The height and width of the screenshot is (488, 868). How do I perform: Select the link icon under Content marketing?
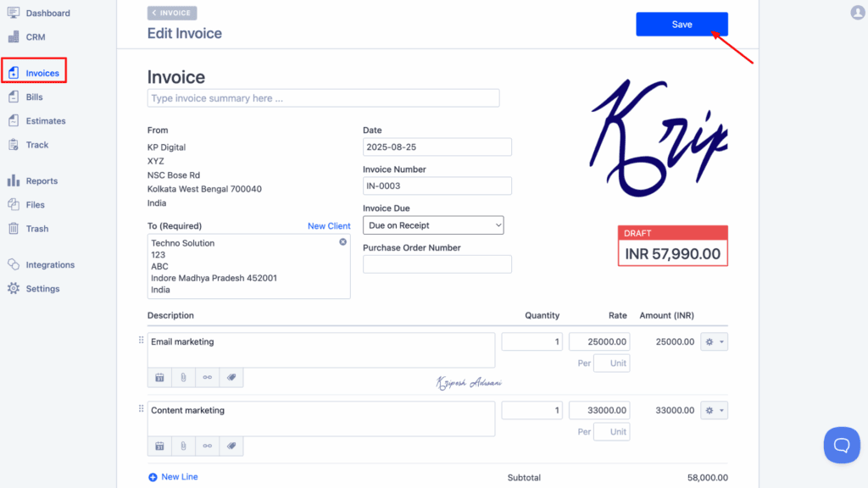pos(207,446)
